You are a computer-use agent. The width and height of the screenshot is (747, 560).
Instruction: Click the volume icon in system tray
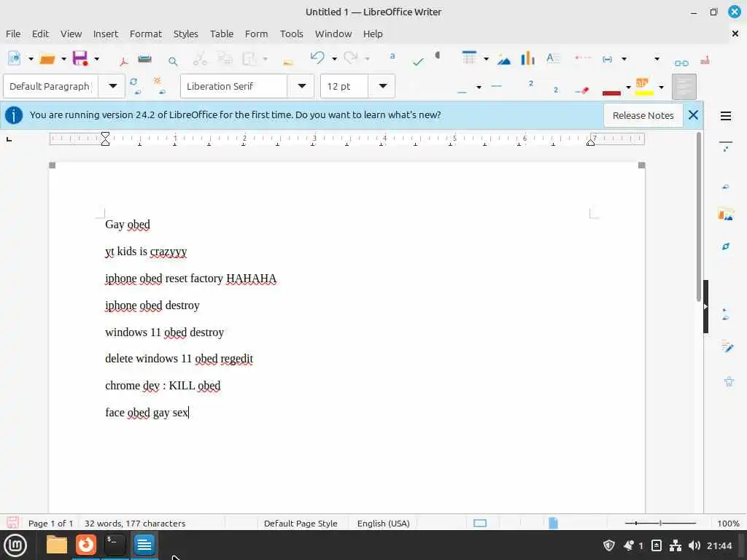(x=694, y=545)
